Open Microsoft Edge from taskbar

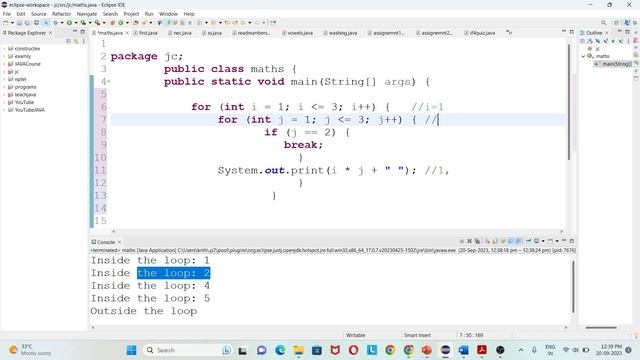[280, 350]
